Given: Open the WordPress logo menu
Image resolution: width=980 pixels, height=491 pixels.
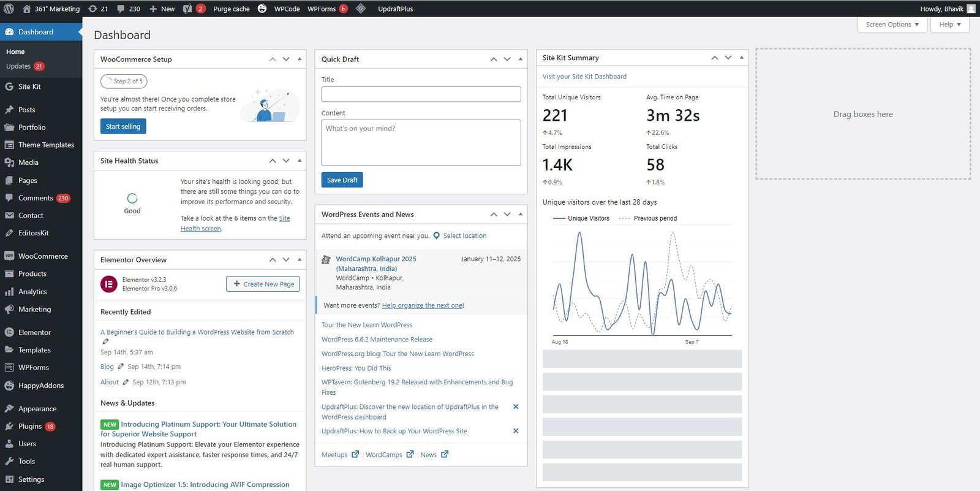Looking at the screenshot, I should click(x=9, y=9).
